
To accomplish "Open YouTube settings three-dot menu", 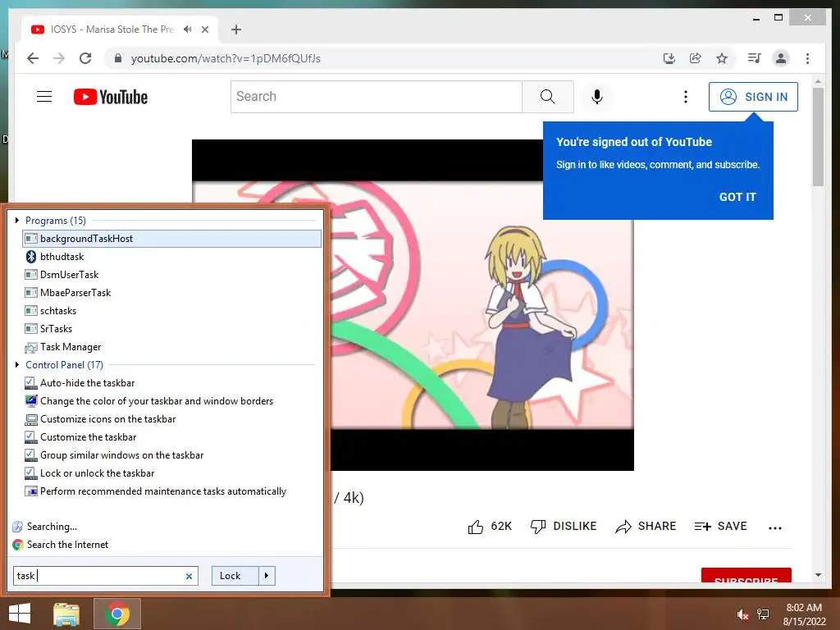I will click(x=685, y=97).
